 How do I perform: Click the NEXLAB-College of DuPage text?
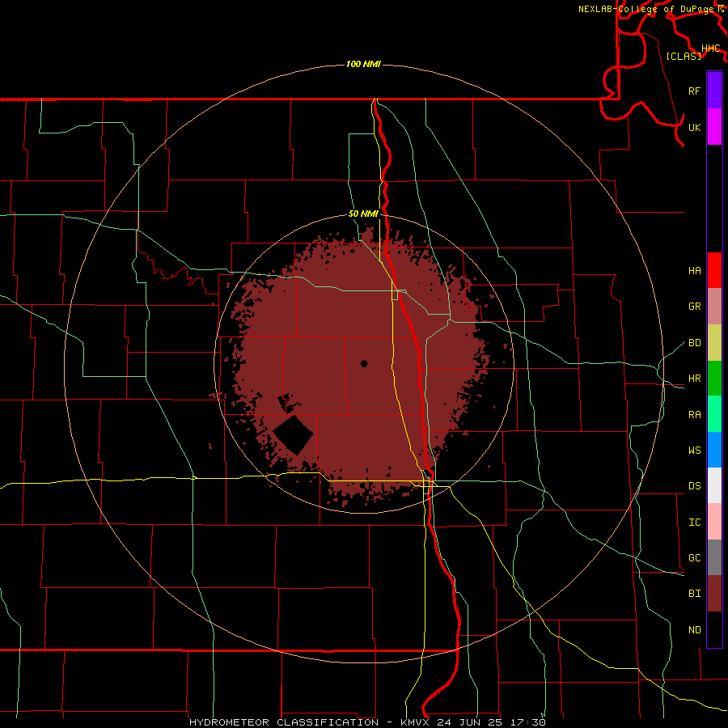pos(645,9)
